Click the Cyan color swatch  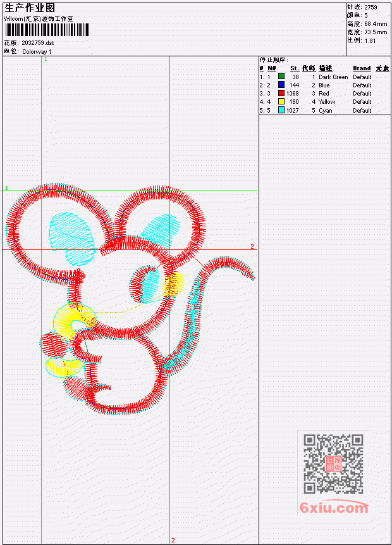click(x=281, y=110)
